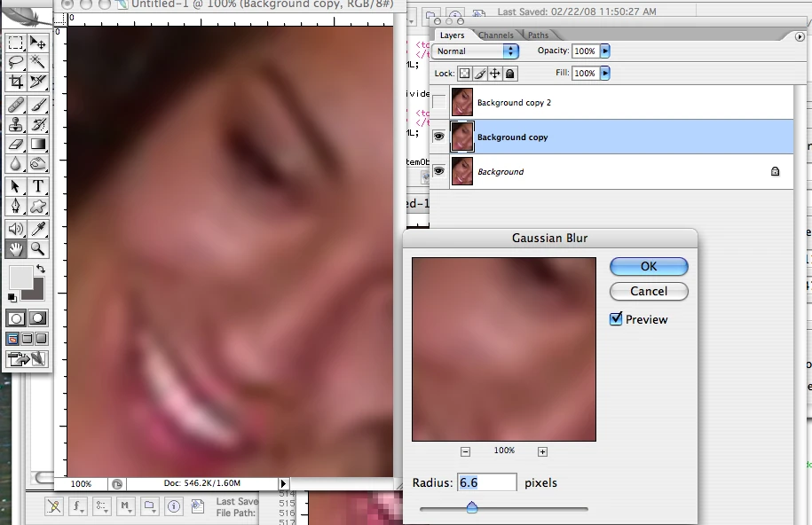Open the function popup in BBEdit toolbar
Screen dimensions: 812x525
[78, 505]
